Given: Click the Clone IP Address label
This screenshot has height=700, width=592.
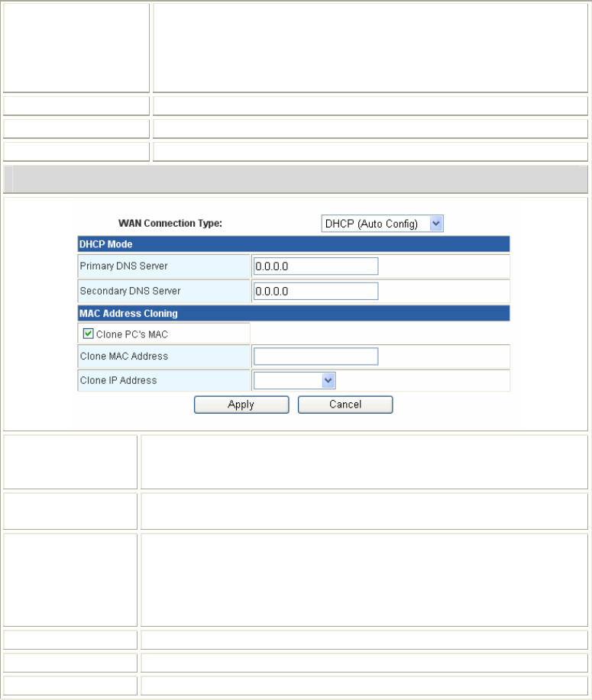Looking at the screenshot, I should click(118, 380).
